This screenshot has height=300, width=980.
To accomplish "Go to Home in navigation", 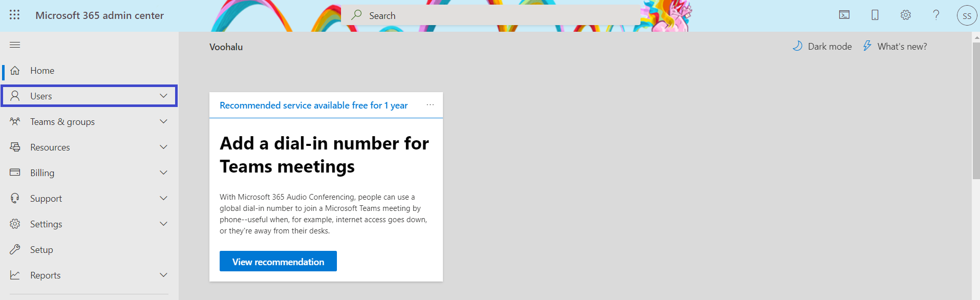I will (42, 71).
